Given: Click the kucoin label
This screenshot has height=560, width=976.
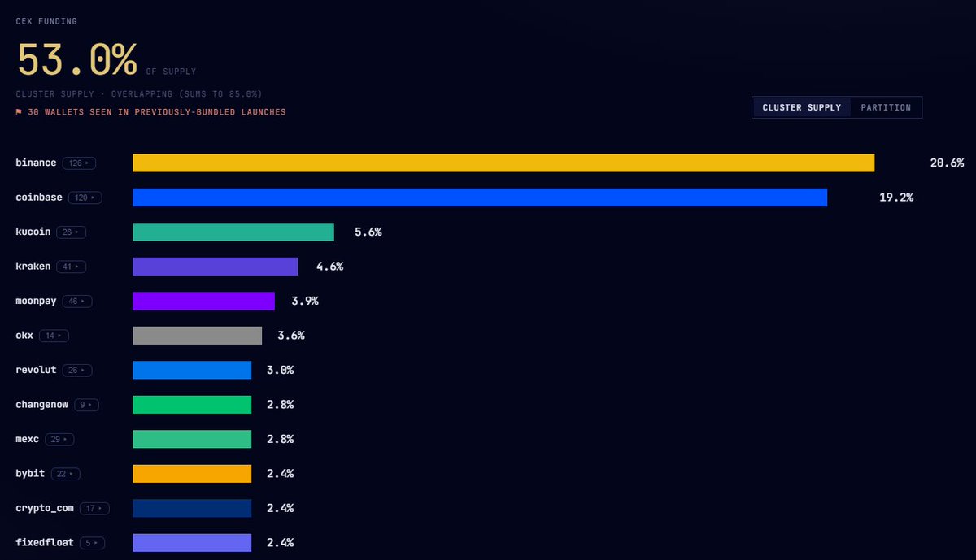Looking at the screenshot, I should [x=33, y=232].
